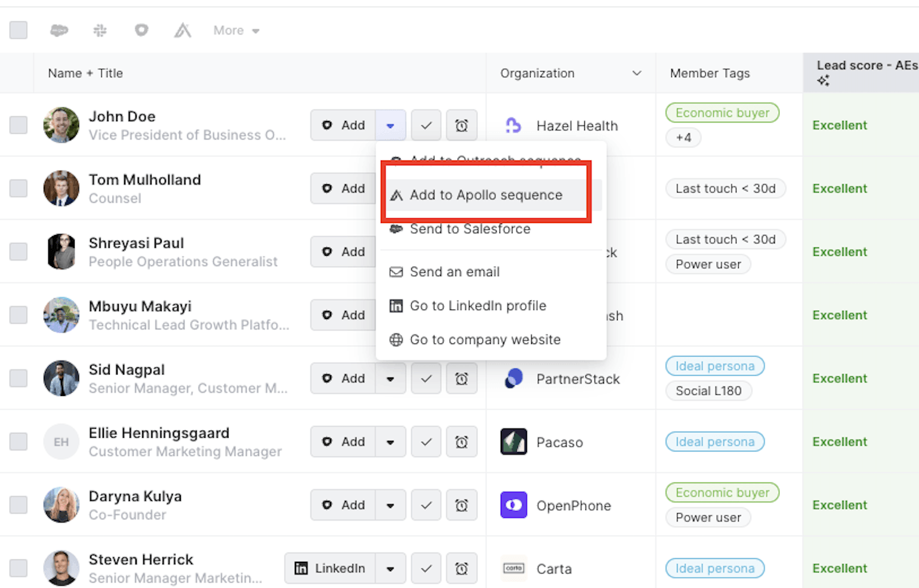Click snooze alarm icon for Sid Nagpal
The image size is (919, 588).
pos(462,379)
